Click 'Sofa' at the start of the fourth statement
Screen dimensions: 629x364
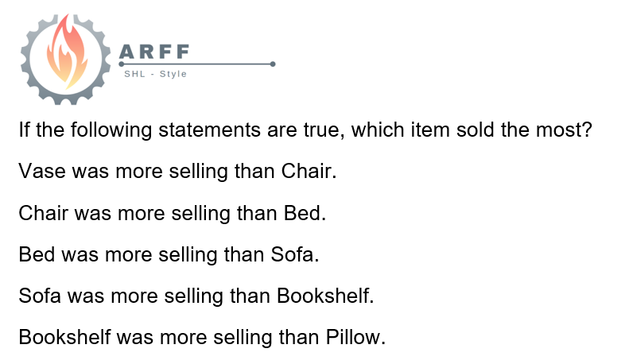click(x=40, y=296)
